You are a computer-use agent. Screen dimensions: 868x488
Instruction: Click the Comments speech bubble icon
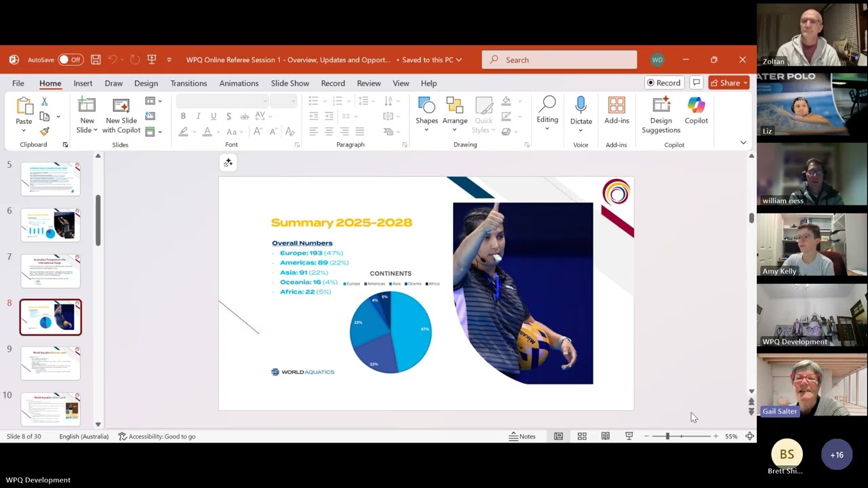(696, 83)
